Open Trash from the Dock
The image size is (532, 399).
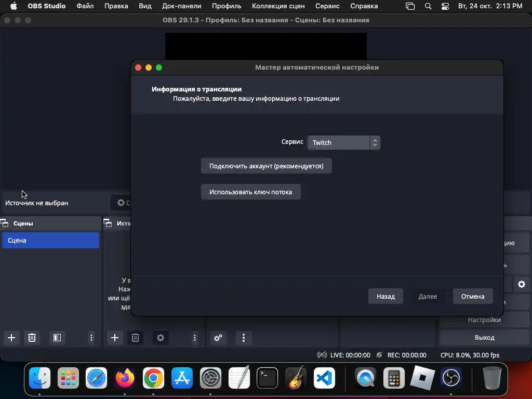click(493, 378)
